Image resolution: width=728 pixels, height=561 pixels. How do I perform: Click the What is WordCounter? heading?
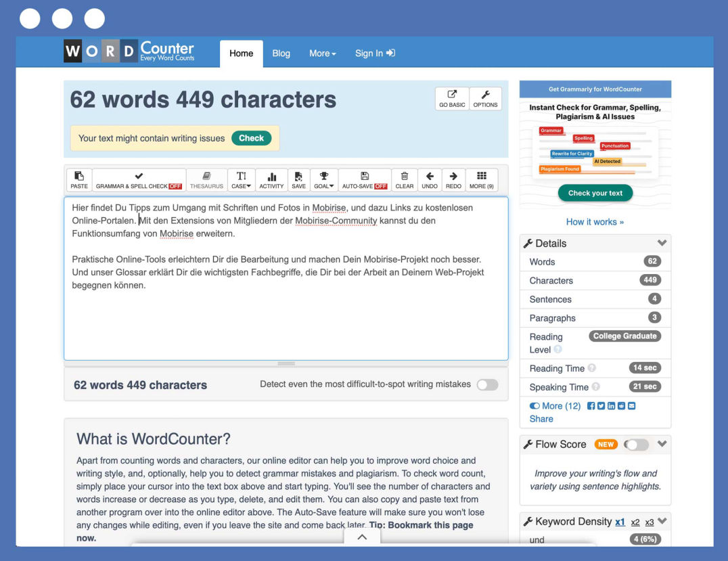point(153,439)
